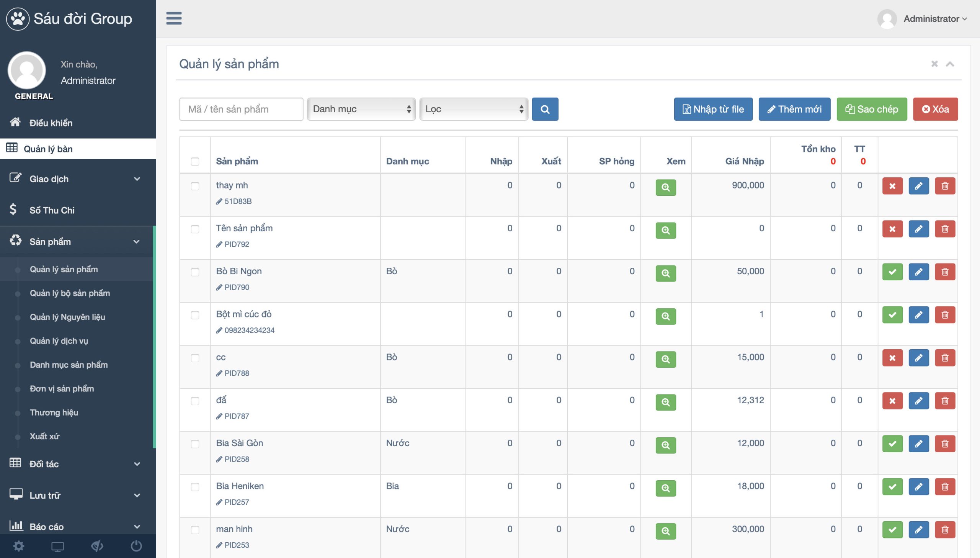Screen dimensions: 980x558
Task: Click the Mã / tên sản phẩm search field
Action: tap(241, 109)
